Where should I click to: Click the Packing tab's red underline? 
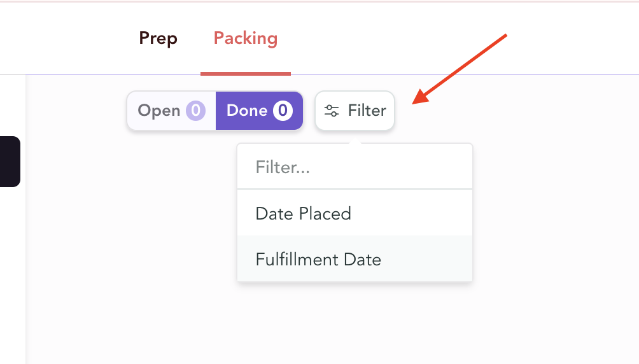click(246, 73)
